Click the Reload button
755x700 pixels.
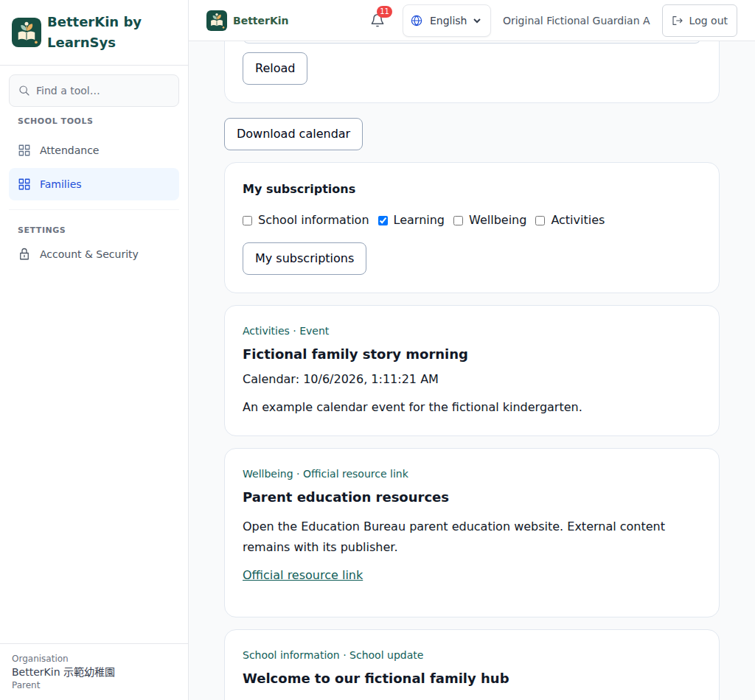(x=275, y=69)
